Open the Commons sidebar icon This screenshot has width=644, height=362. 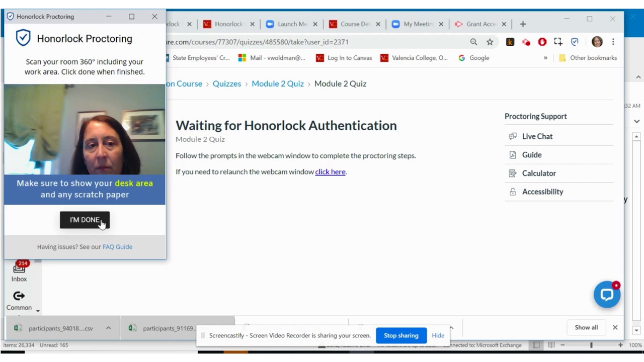(x=19, y=301)
